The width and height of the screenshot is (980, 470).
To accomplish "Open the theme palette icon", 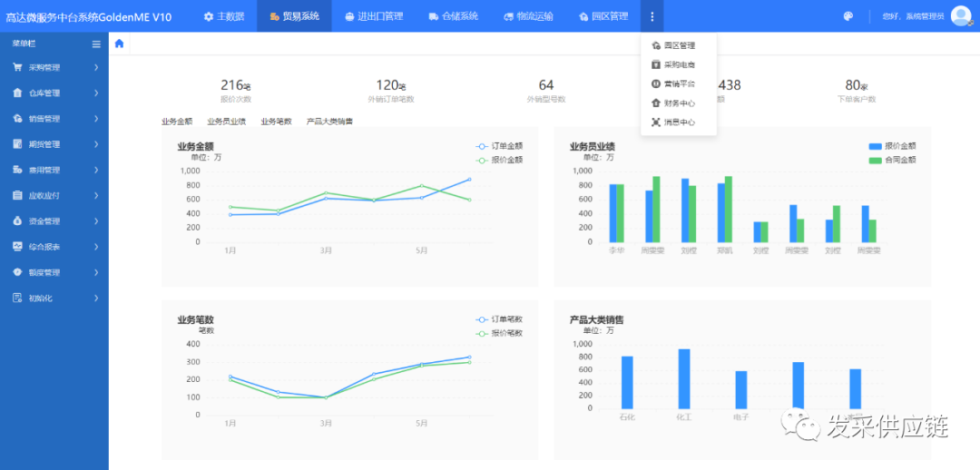I will pyautogui.click(x=848, y=17).
